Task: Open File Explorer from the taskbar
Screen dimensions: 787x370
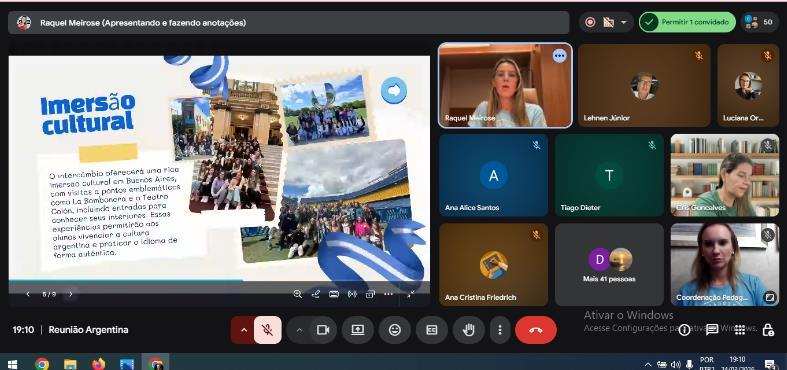Action: pos(70,363)
